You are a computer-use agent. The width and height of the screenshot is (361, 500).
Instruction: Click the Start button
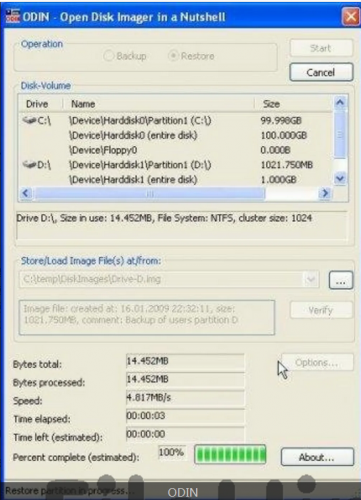click(321, 48)
